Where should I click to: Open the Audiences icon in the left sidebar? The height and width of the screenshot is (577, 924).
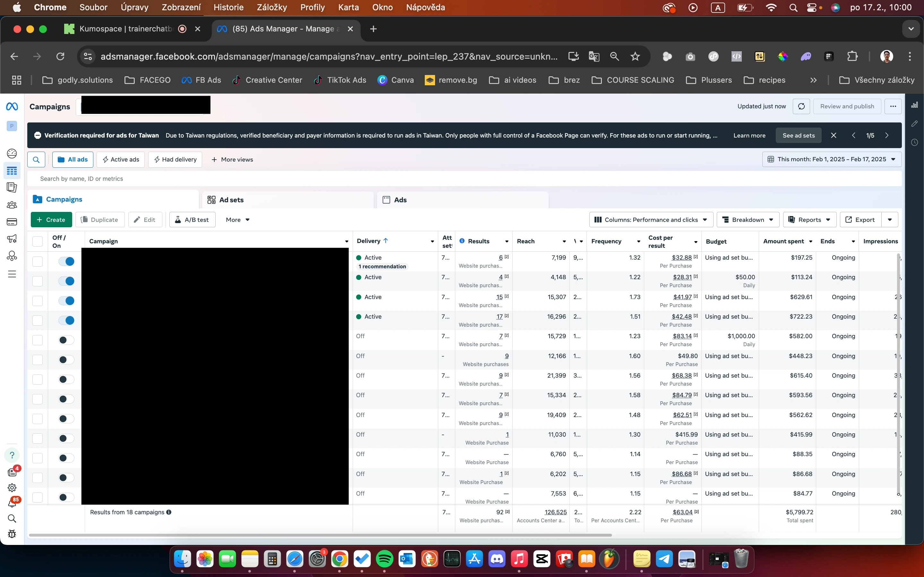tap(12, 205)
